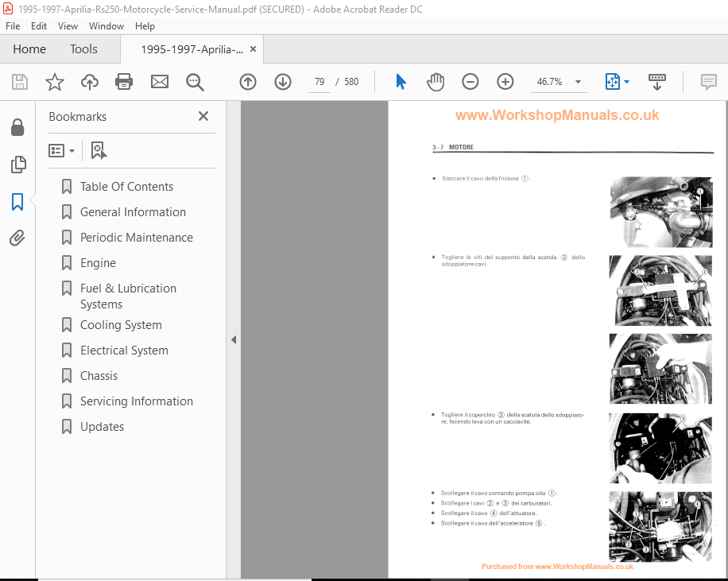Jump to Cooling System bookmark
This screenshot has height=581, width=728.
point(121,325)
